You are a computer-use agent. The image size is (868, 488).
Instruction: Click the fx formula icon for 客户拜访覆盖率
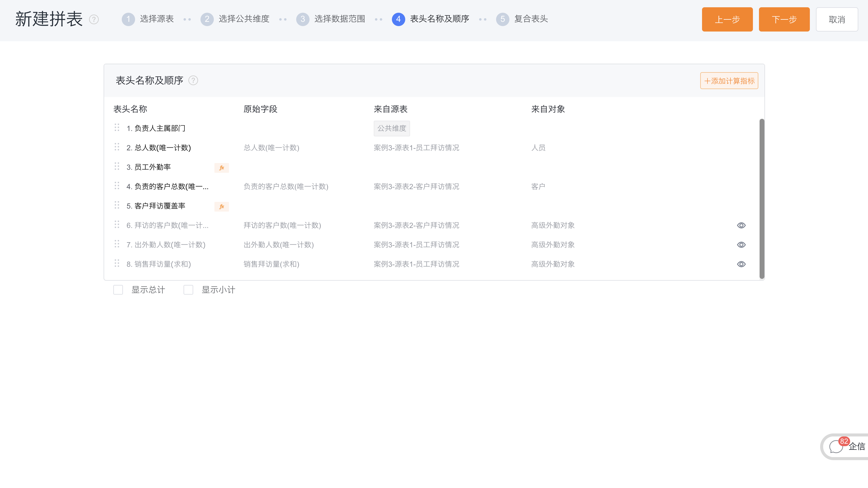click(x=221, y=206)
